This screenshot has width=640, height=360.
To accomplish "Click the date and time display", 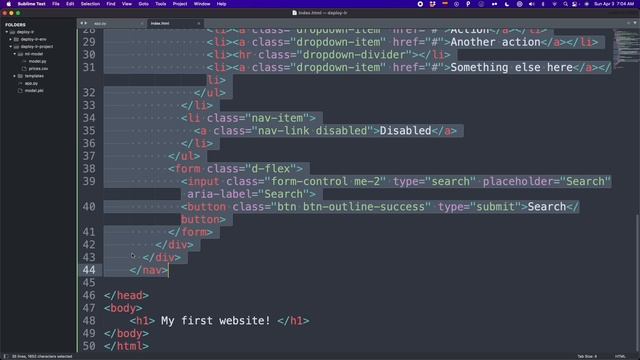I will (614, 4).
